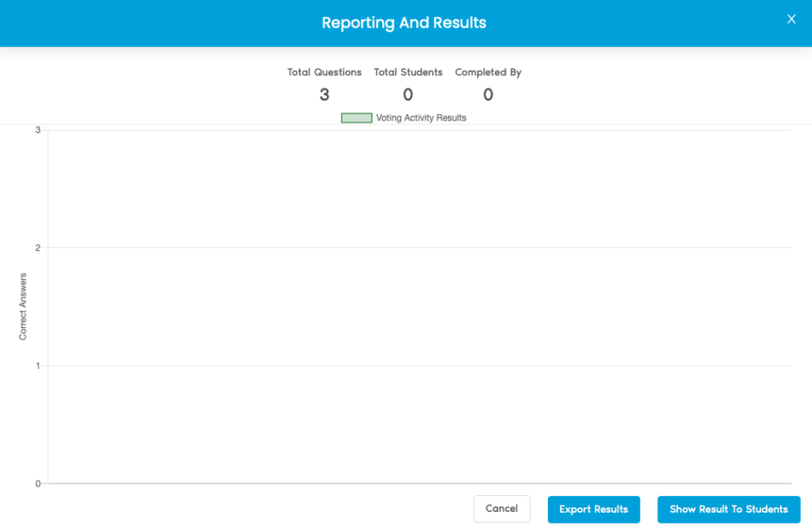The image size is (812, 527).
Task: Select the Total Questions value 3
Action: point(324,95)
